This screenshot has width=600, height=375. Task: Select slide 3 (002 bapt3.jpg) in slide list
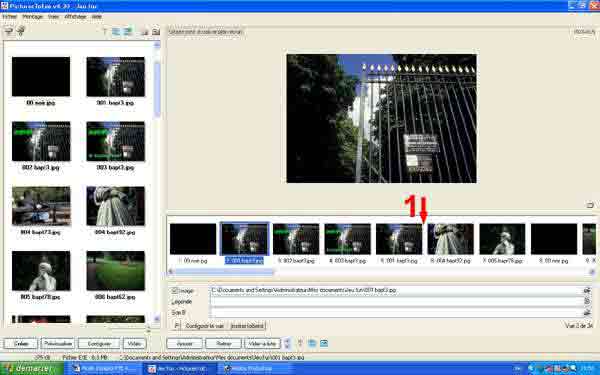click(296, 239)
